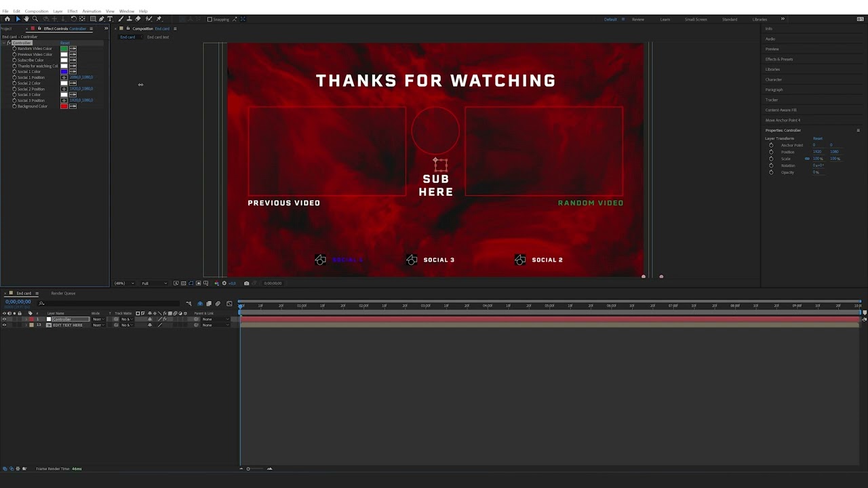The width and height of the screenshot is (868, 488).
Task: Open viewer magnification dropdown
Action: [x=124, y=283]
